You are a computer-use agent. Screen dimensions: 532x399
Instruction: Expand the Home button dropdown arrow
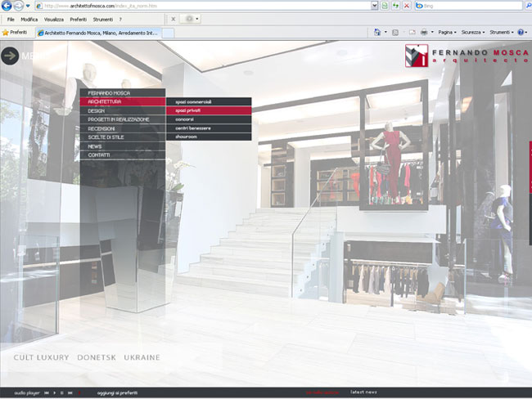(x=385, y=32)
